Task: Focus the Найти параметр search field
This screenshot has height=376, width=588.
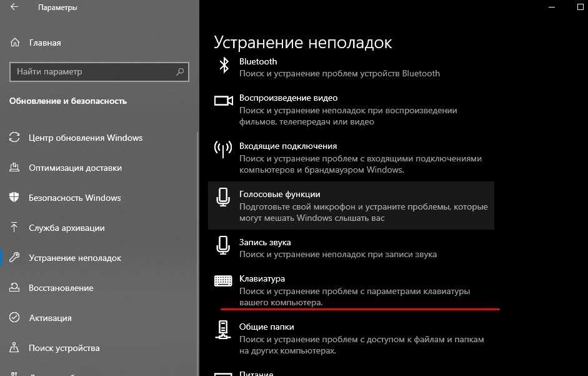Action: pyautogui.click(x=99, y=71)
